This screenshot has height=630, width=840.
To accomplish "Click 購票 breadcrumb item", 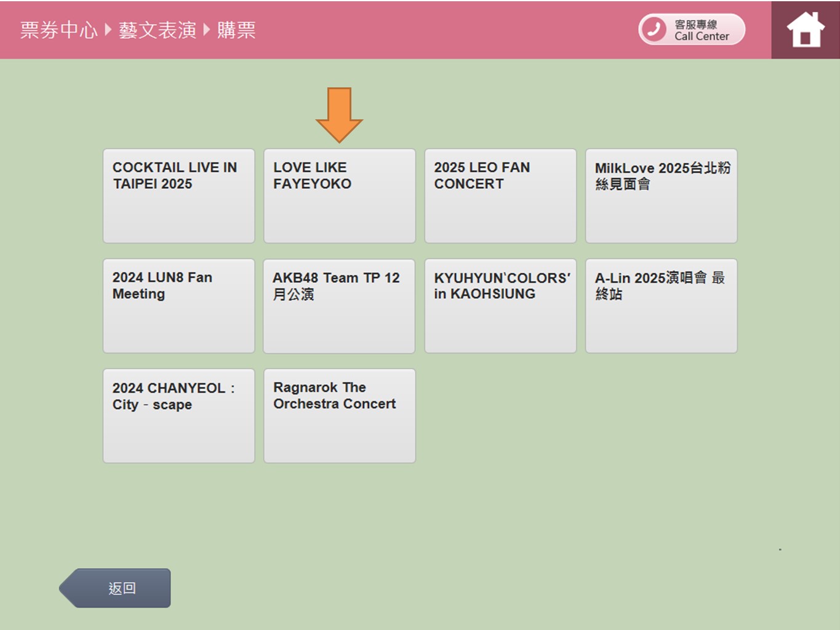I will coord(236,30).
